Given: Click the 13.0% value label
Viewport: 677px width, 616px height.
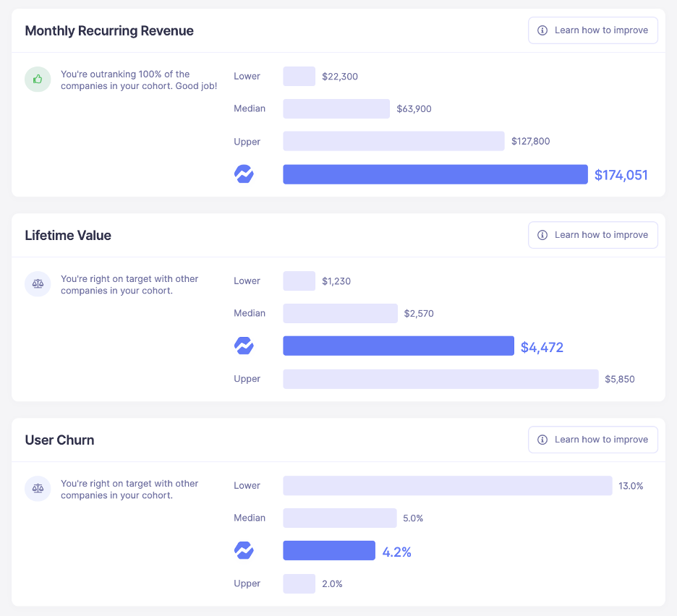Looking at the screenshot, I should 631,486.
